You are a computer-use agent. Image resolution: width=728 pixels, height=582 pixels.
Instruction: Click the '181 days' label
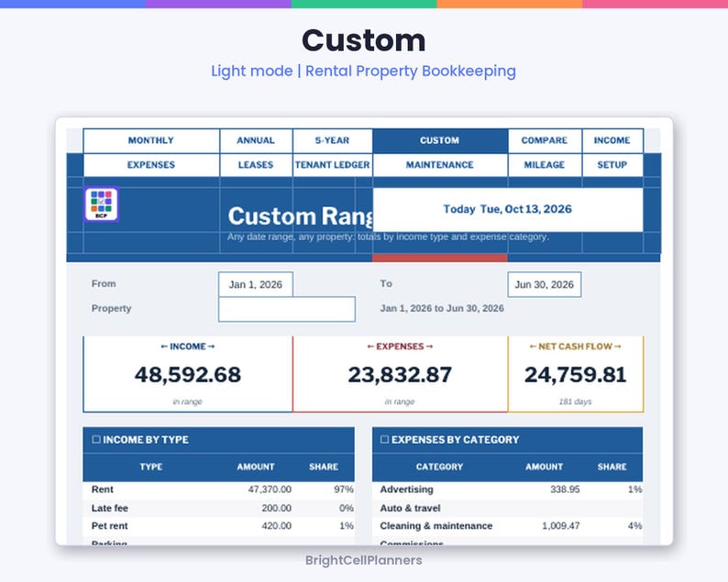coord(575,401)
